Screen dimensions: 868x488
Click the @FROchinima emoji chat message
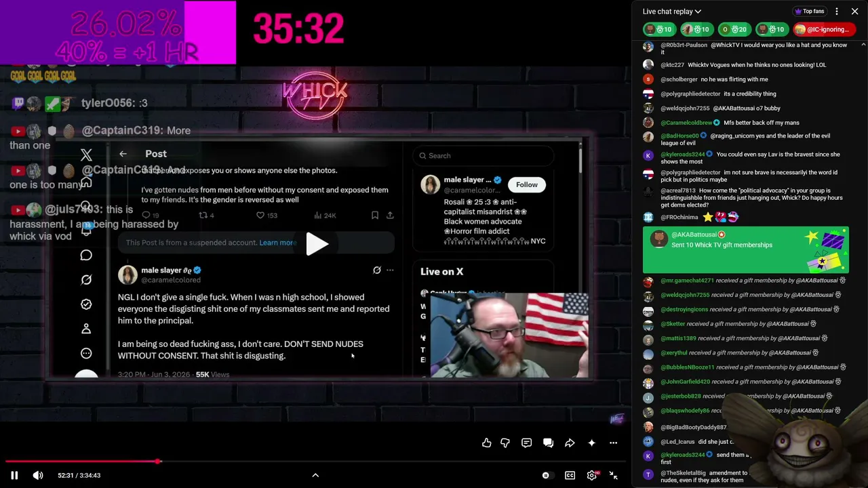point(746,217)
